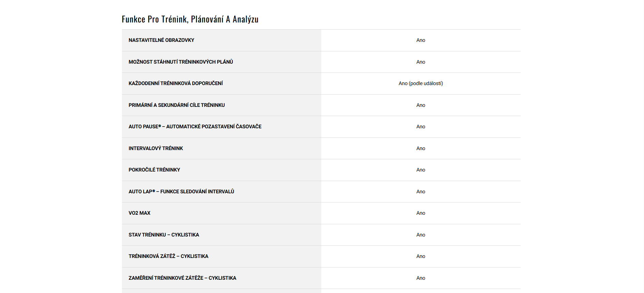This screenshot has width=644, height=293.
Task: Click 'Ano' value for Nastavitelné obrazovky
Action: 420,40
